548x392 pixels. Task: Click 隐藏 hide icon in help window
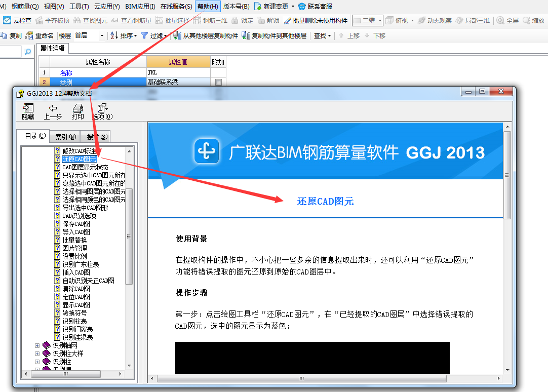[28, 108]
